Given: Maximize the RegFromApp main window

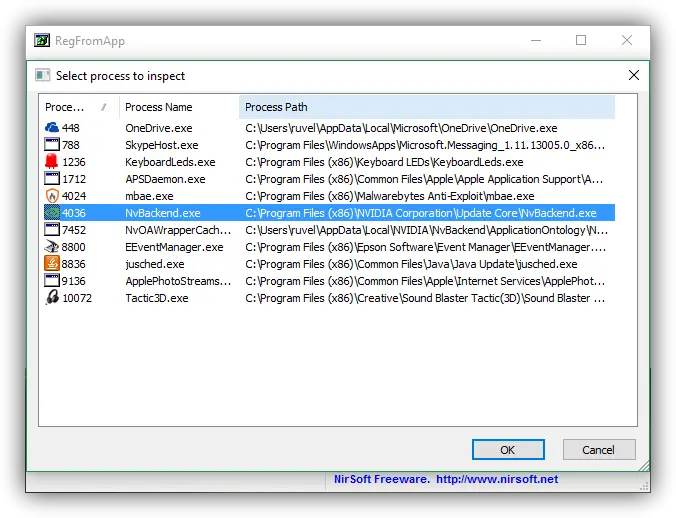Looking at the screenshot, I should (x=581, y=41).
